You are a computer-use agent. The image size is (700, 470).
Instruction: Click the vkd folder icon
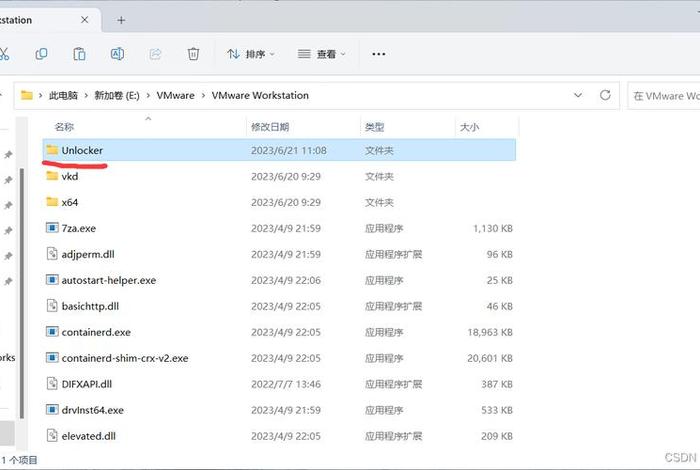(x=52, y=176)
